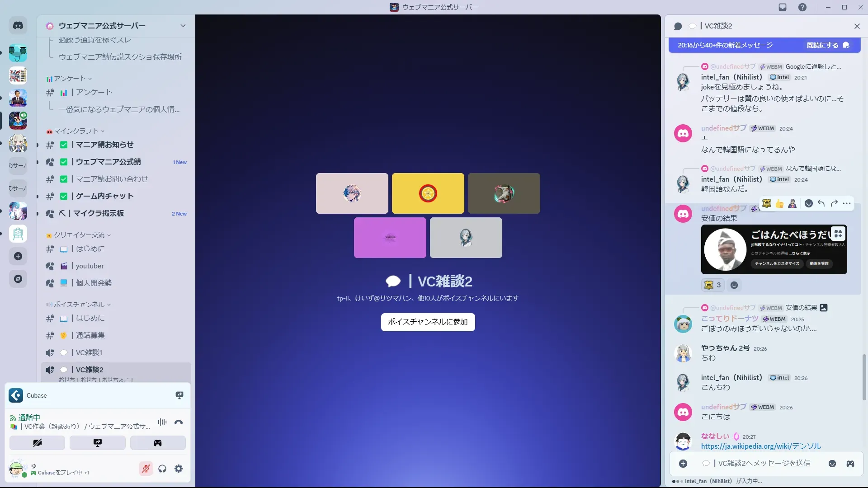The image size is (868, 488).
Task: Click ボイスチャンネルに参加 button
Action: [x=428, y=322]
